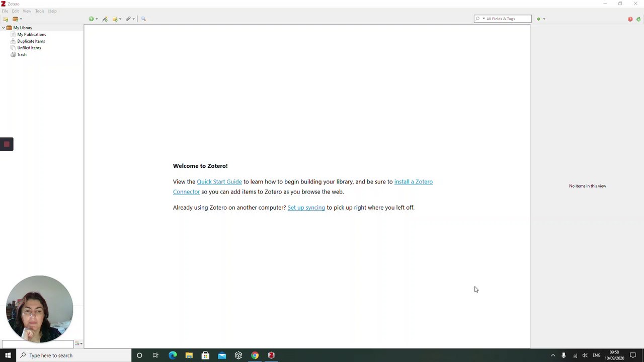Select My Publications
Image resolution: width=644 pixels, height=362 pixels.
click(x=31, y=34)
